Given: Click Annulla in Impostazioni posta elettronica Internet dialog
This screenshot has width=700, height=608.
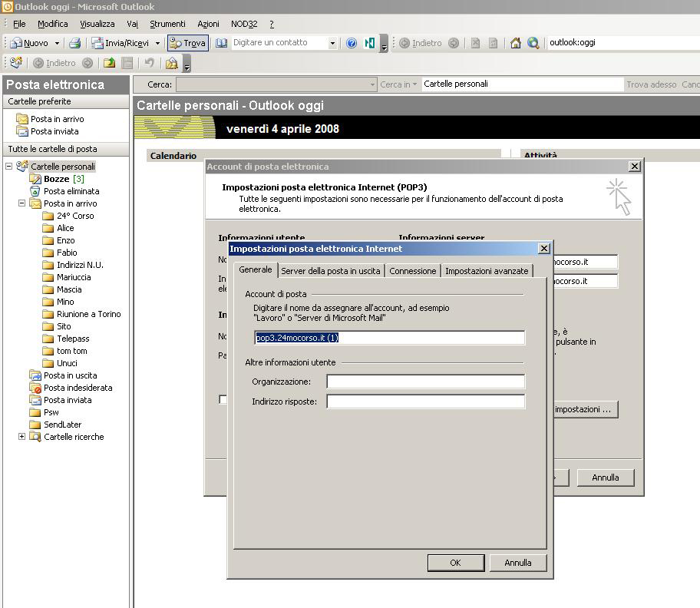Looking at the screenshot, I should 518,563.
